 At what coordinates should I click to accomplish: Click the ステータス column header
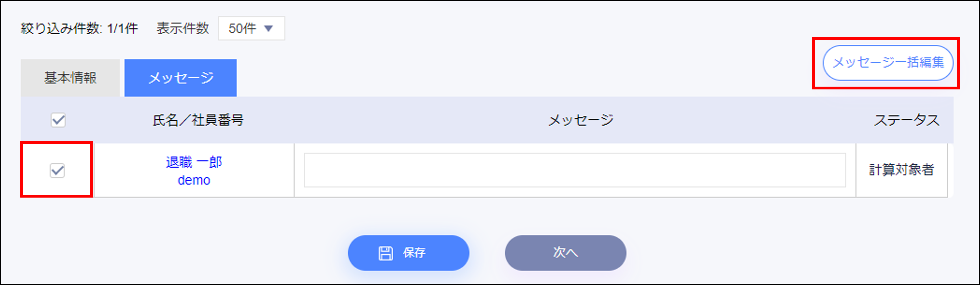click(x=906, y=120)
